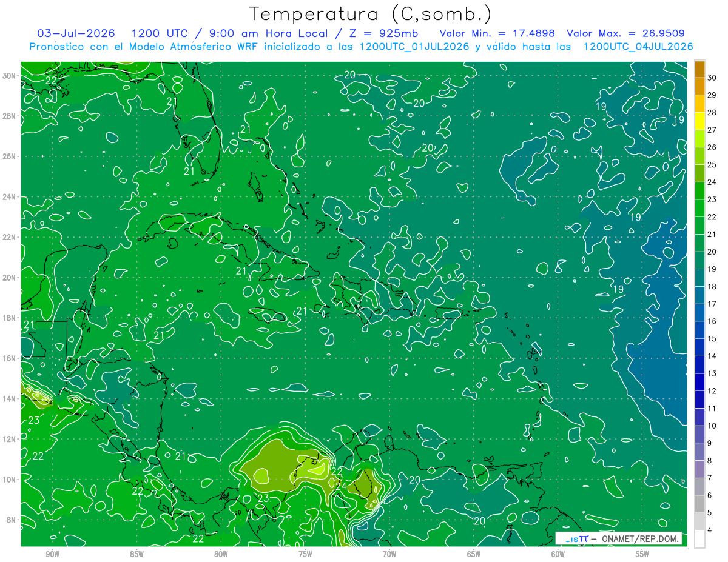Click the 75W longitude axis label
728x562 pixels.
pos(305,554)
